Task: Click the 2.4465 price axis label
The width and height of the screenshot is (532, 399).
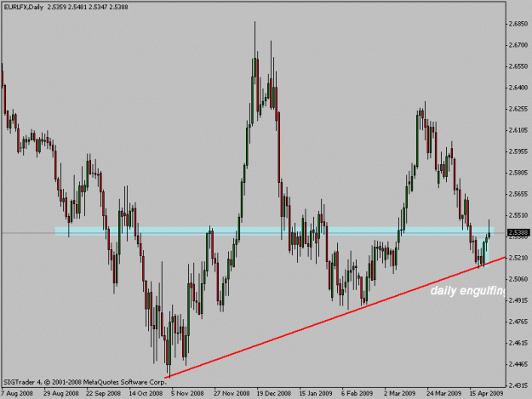Action: [518, 364]
